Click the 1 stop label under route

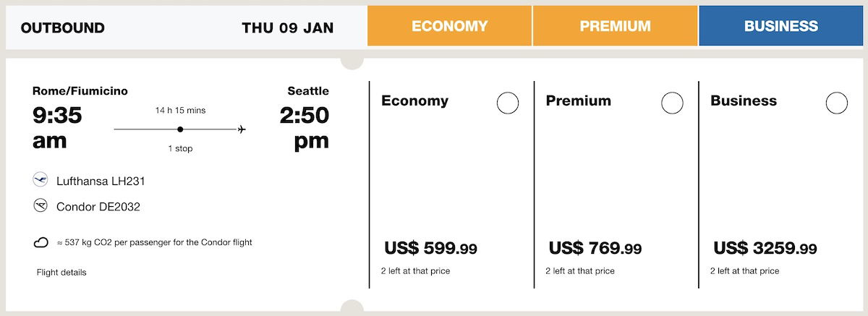180,149
